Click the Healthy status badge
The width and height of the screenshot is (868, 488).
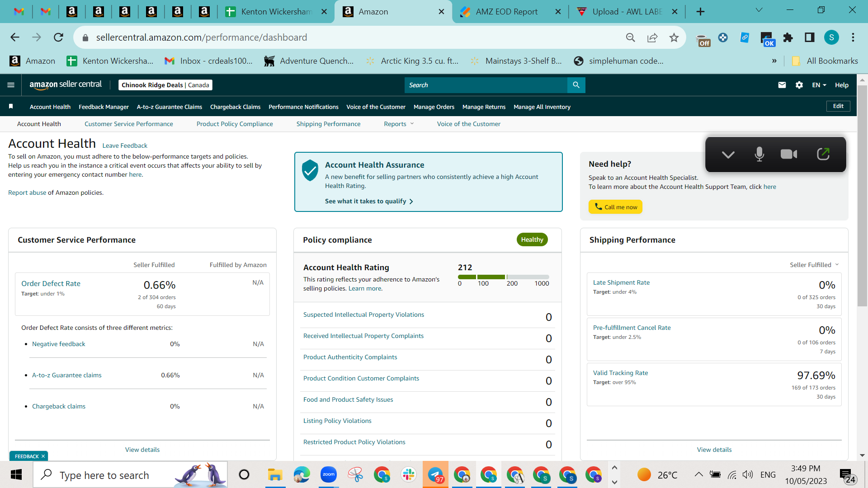(532, 239)
